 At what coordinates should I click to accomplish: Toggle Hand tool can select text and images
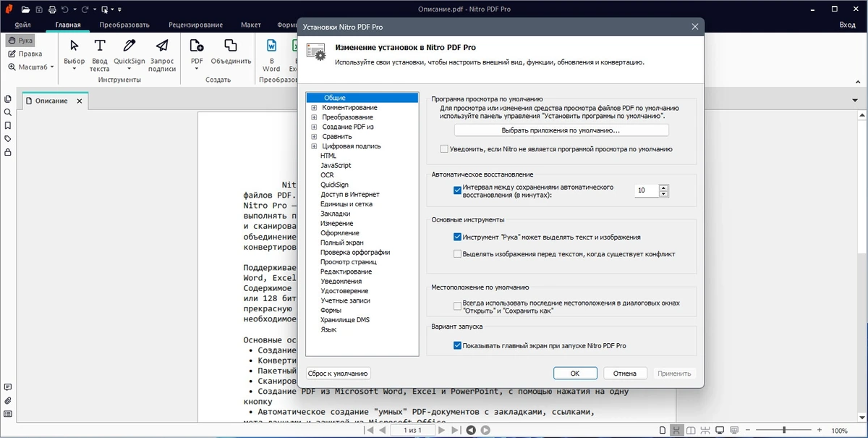coord(457,237)
